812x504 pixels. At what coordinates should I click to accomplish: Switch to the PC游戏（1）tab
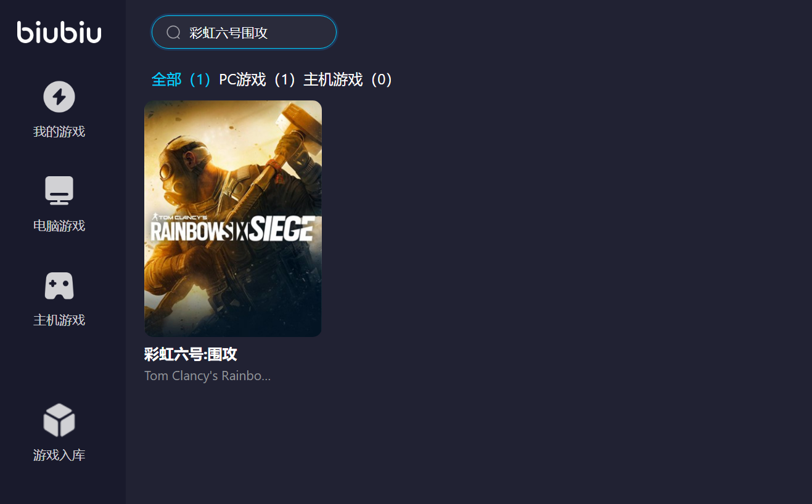pos(259,79)
